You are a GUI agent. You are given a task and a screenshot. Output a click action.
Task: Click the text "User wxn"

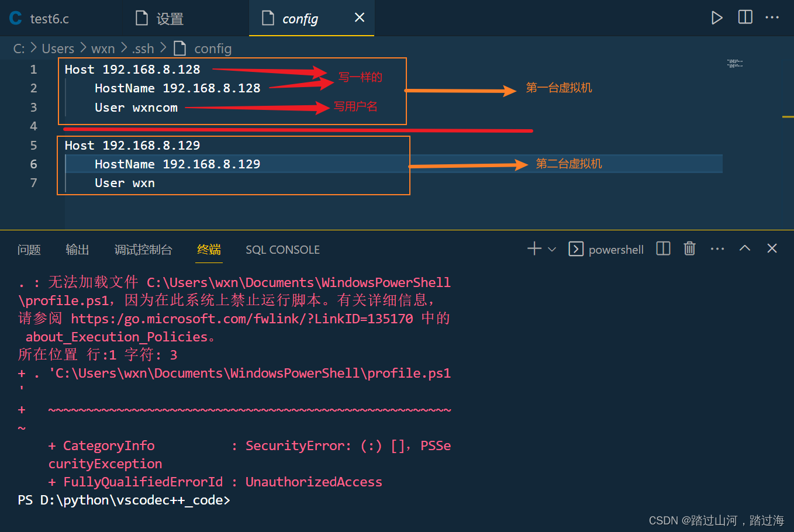pos(125,183)
